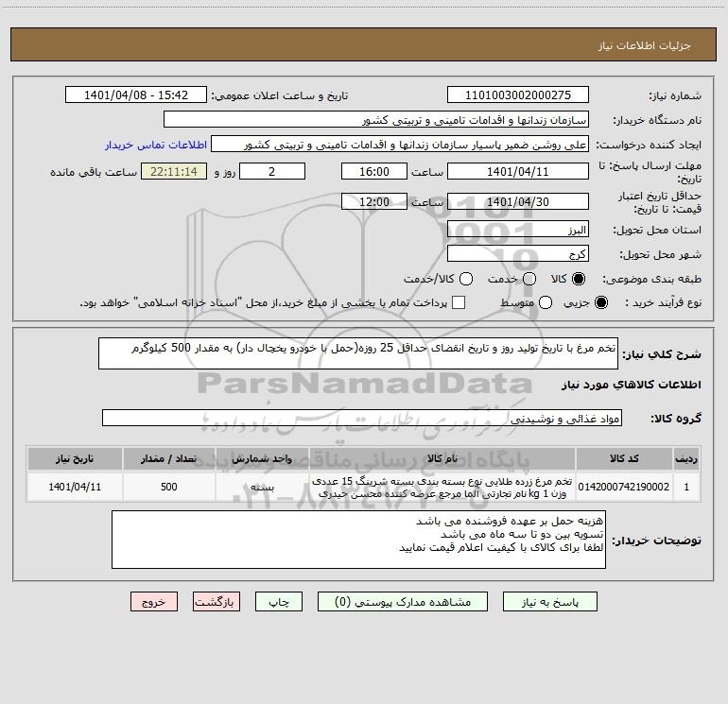Select the کالا radio button
The image size is (728, 704).
click(579, 279)
